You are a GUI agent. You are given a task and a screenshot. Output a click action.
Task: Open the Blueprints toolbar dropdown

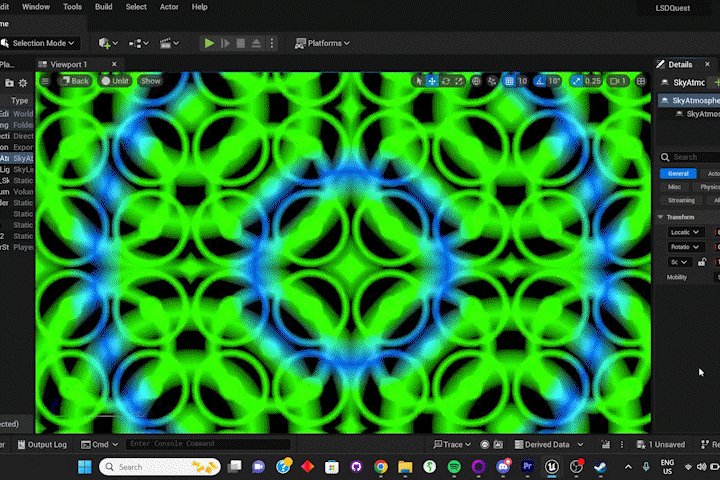[x=138, y=43]
